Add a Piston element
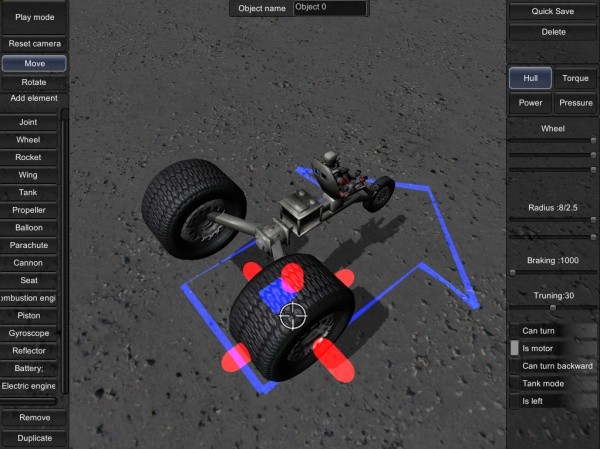Viewport: 600px width, 449px height. [x=28, y=316]
